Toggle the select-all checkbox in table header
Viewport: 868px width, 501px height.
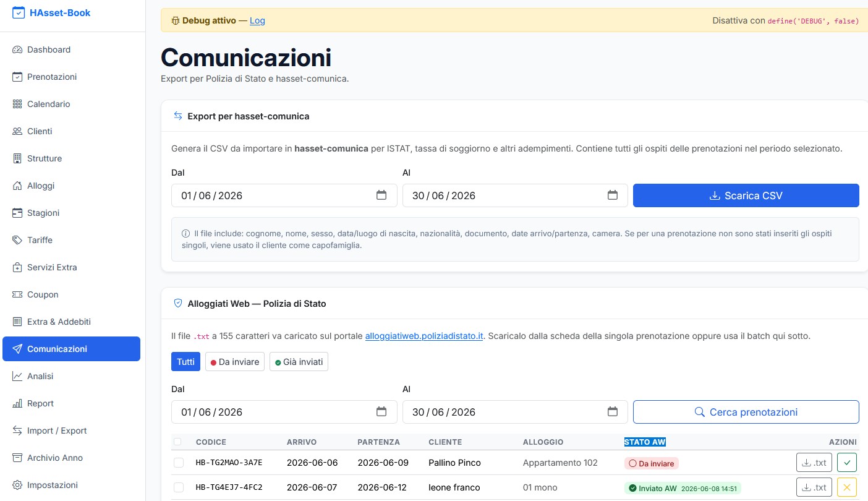point(178,442)
